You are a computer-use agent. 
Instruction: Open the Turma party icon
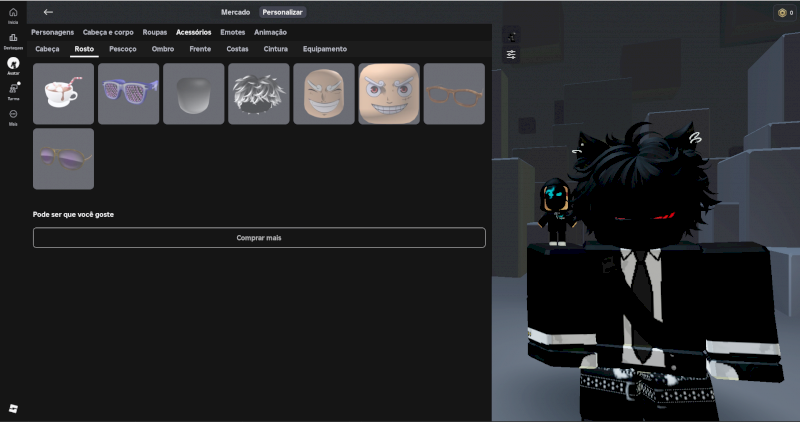pyautogui.click(x=13, y=90)
